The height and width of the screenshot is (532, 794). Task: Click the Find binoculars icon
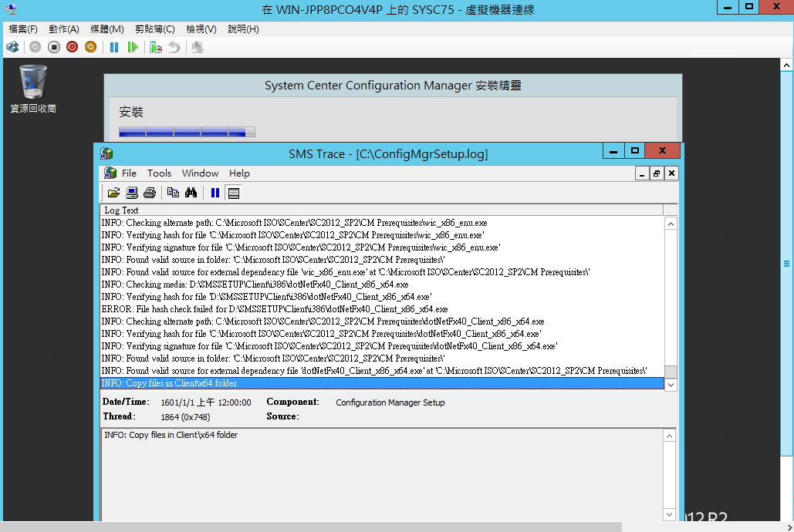pos(191,193)
